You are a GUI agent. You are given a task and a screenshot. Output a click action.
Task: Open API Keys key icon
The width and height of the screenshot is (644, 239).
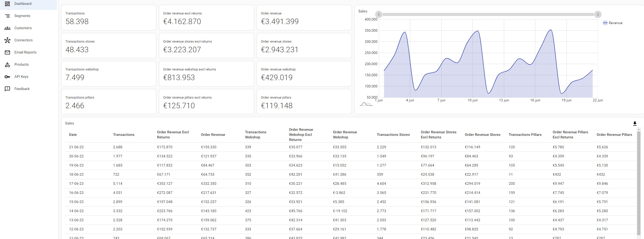7,77
